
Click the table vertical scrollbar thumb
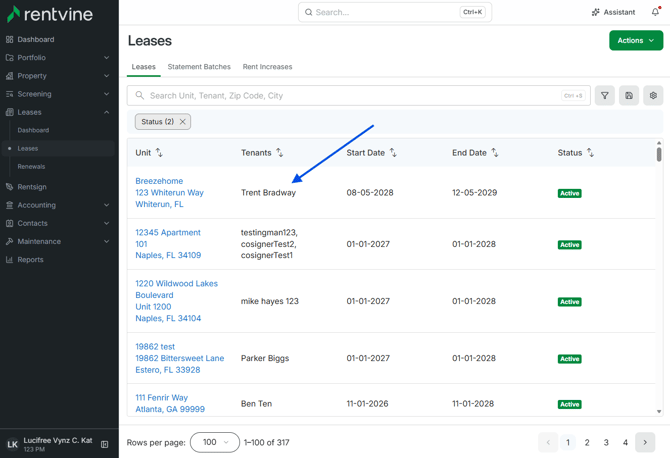(659, 154)
